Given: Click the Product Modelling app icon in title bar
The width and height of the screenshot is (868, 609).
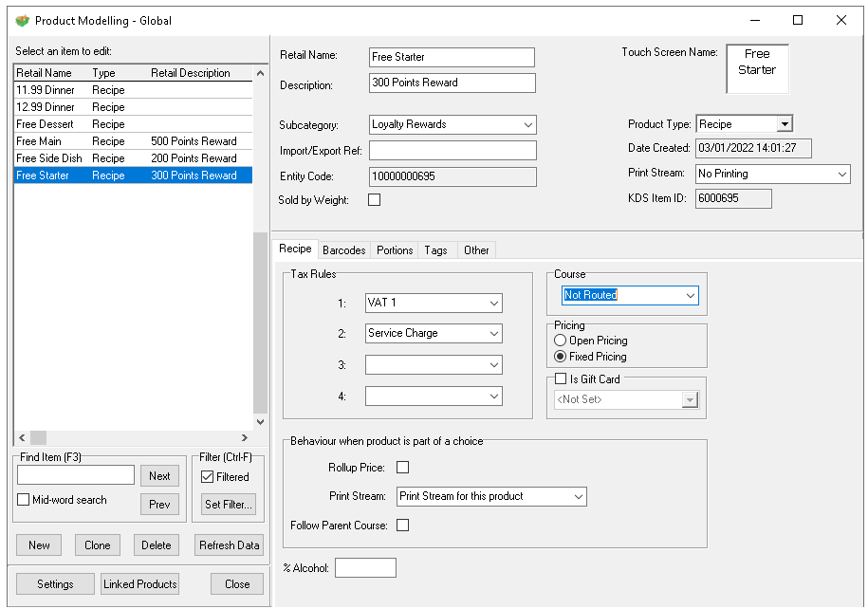Looking at the screenshot, I should click(22, 20).
